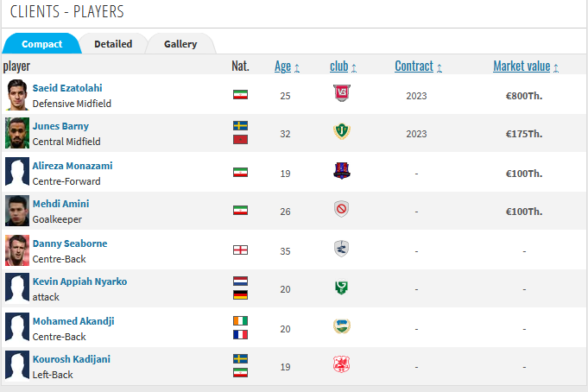Switch to the Gallery tab
The image size is (588, 392).
(x=180, y=44)
